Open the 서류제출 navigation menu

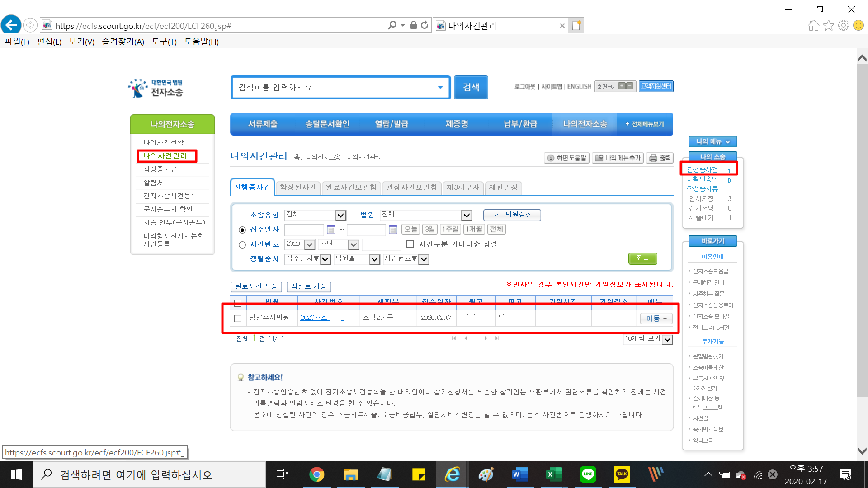(x=263, y=124)
